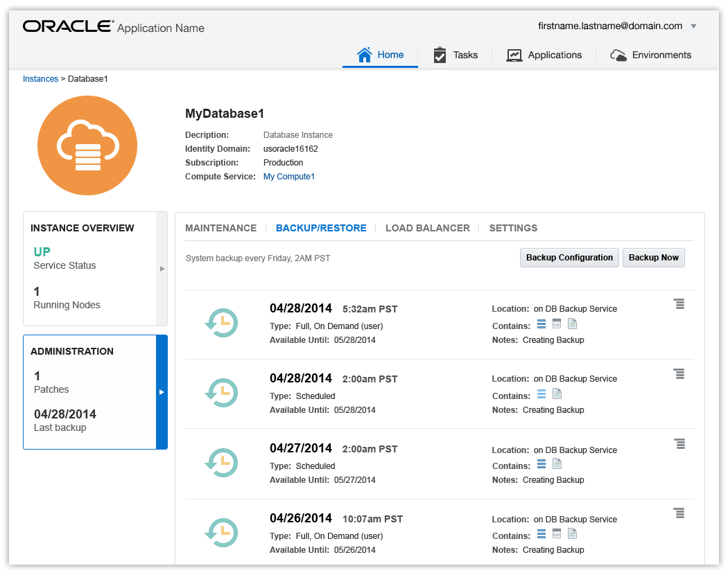Image resolution: width=728 pixels, height=575 pixels.
Task: Click the firstname.lastname@domain.com account name
Action: [610, 26]
